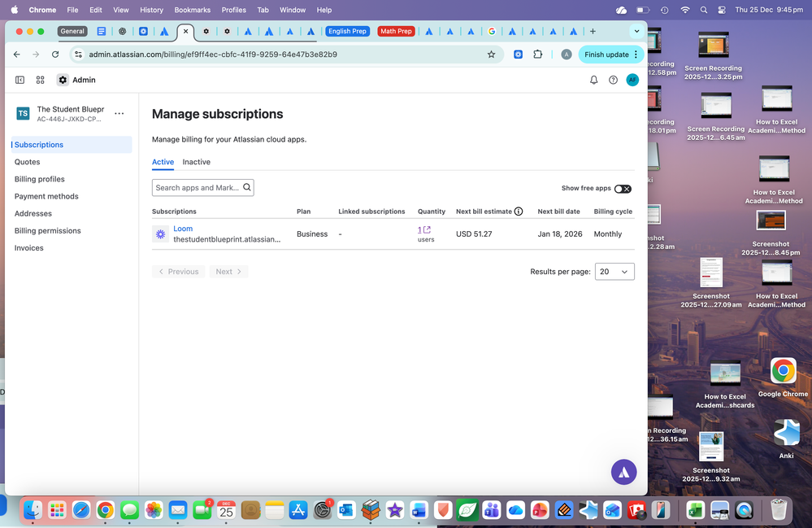Open a new Chrome tab
The image size is (812, 528).
593,31
